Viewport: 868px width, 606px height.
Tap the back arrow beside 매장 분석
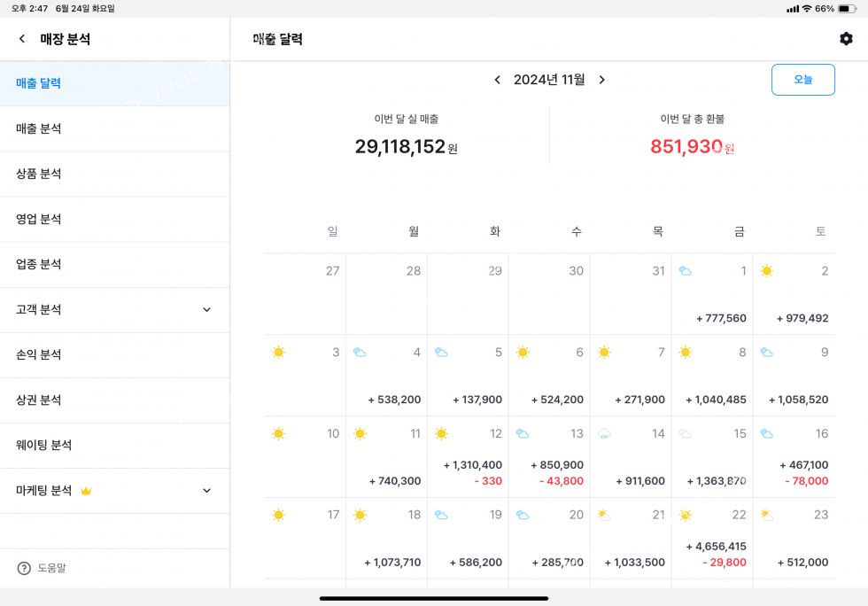pyautogui.click(x=22, y=39)
